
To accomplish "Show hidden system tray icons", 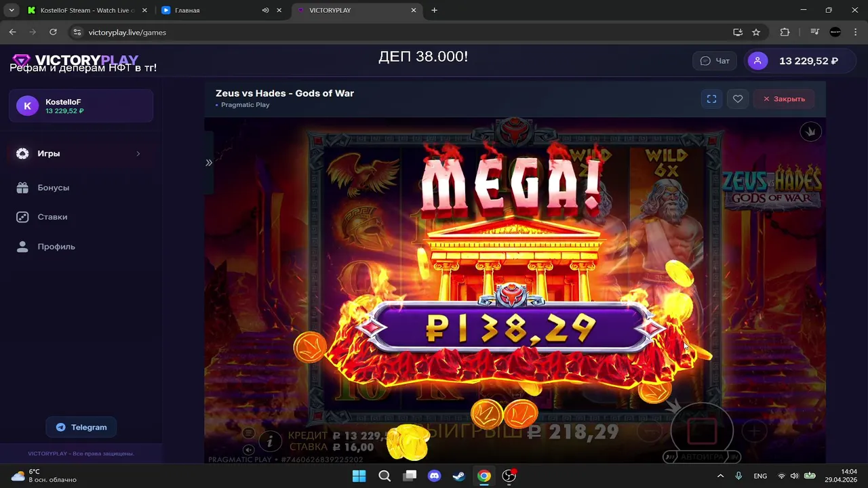I will (720, 476).
